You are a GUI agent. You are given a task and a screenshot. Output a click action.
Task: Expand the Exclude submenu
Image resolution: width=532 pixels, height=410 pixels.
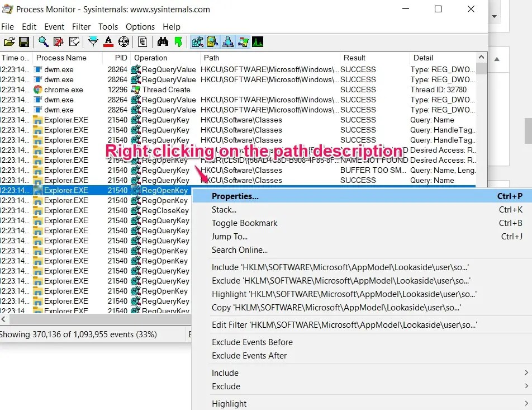click(362, 386)
